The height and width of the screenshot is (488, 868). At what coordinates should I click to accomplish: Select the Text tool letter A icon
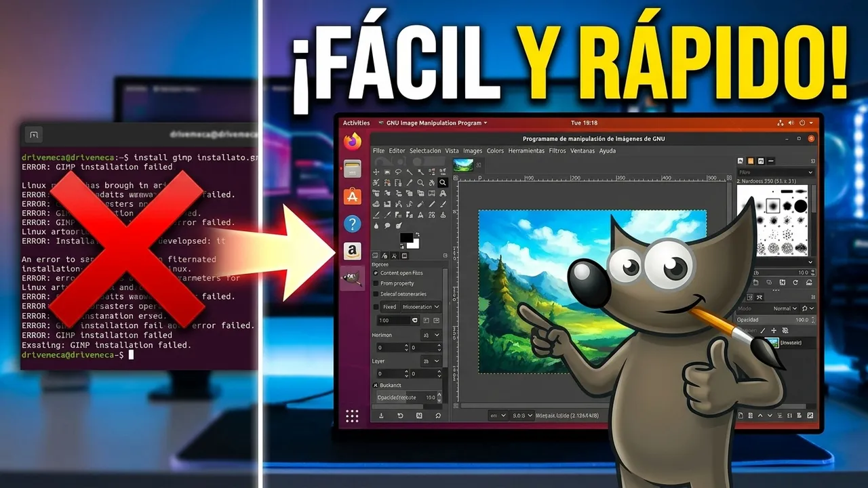(420, 215)
